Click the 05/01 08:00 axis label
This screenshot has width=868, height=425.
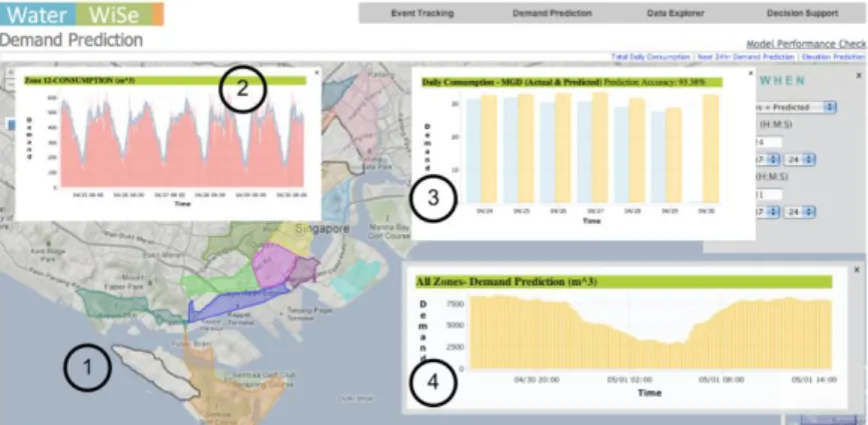click(722, 380)
